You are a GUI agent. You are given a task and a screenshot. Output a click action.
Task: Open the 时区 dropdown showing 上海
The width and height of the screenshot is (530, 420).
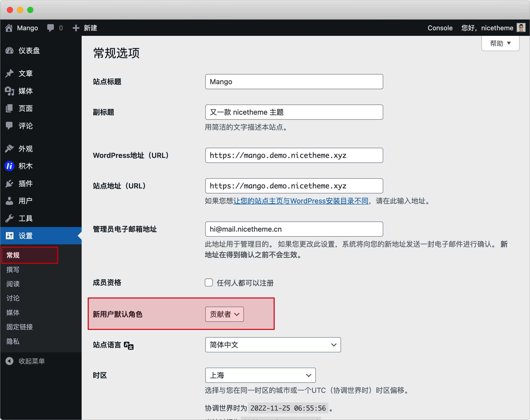click(260, 375)
